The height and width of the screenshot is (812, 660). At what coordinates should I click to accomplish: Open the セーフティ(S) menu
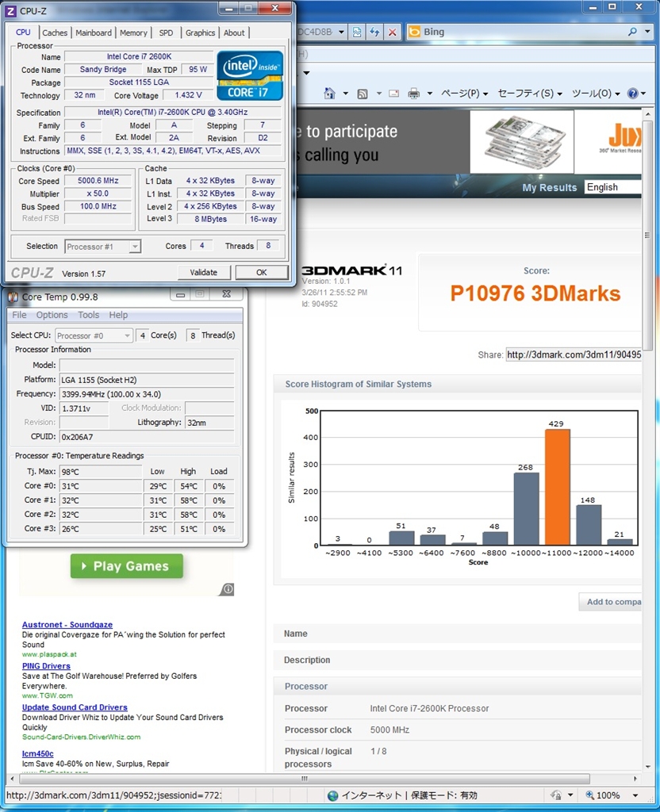click(530, 94)
